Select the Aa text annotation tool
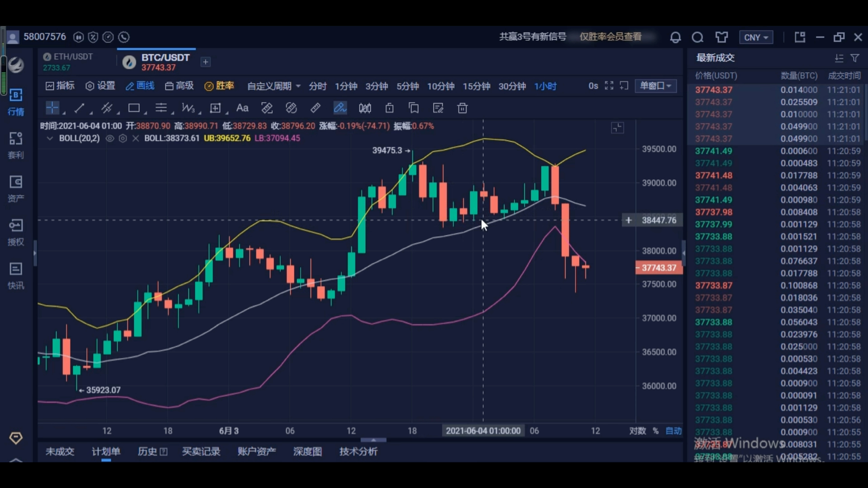This screenshot has height=488, width=868. 242,108
